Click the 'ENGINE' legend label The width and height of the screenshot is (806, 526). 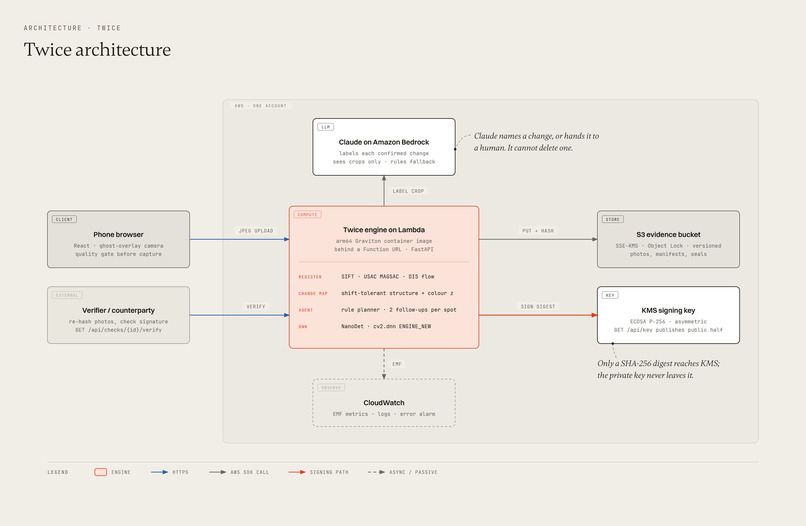(121, 472)
